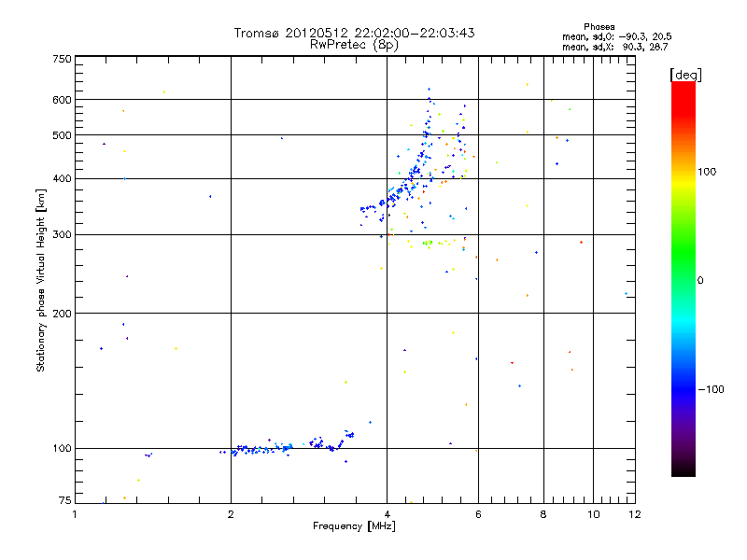Click the "[deg]" colorbar unit label
This screenshot has height=560, width=747.
click(x=685, y=75)
